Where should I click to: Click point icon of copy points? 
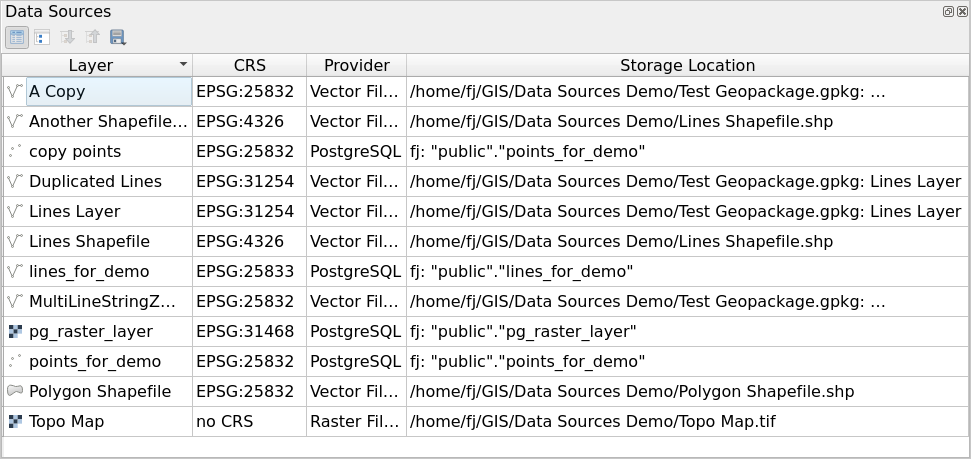(x=15, y=151)
